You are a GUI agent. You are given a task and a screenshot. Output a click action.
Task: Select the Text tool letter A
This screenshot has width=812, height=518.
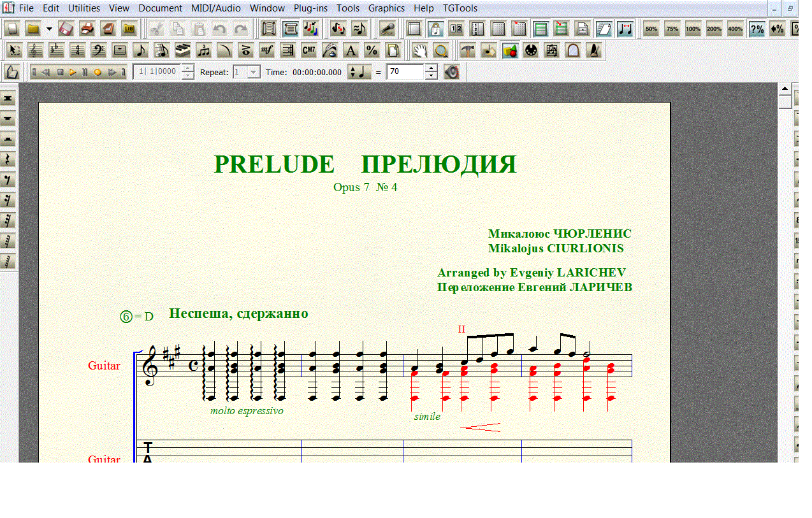pyautogui.click(x=351, y=50)
